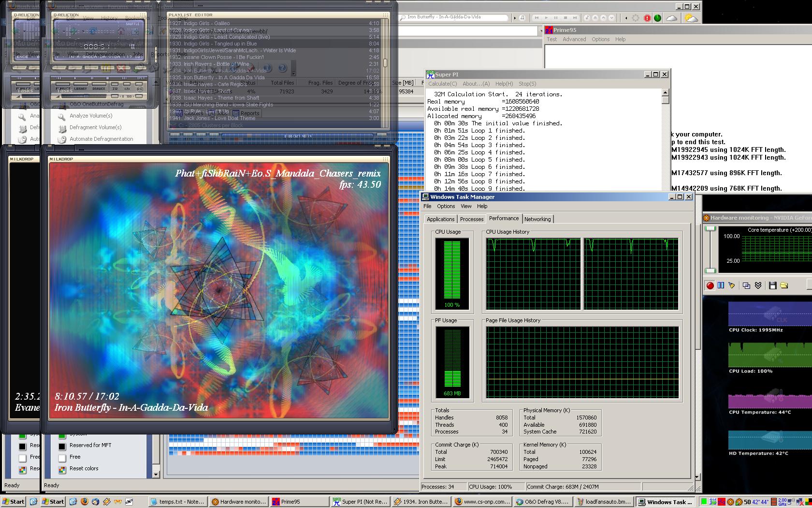The image size is (812, 508).
Task: Select playlist entry Jack Jones - Love Boat Theme
Action: [x=275, y=118]
